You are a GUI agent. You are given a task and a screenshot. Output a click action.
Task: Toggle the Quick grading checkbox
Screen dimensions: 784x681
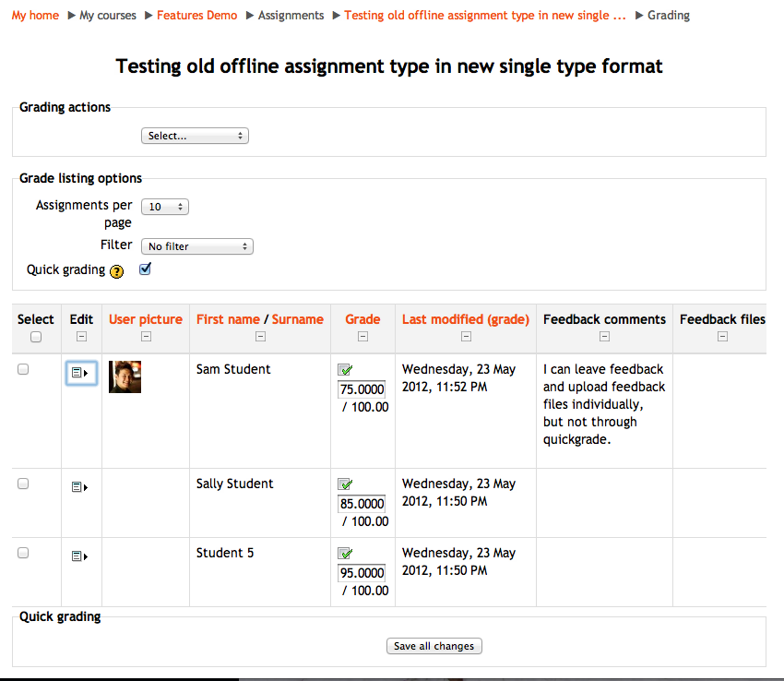point(145,269)
